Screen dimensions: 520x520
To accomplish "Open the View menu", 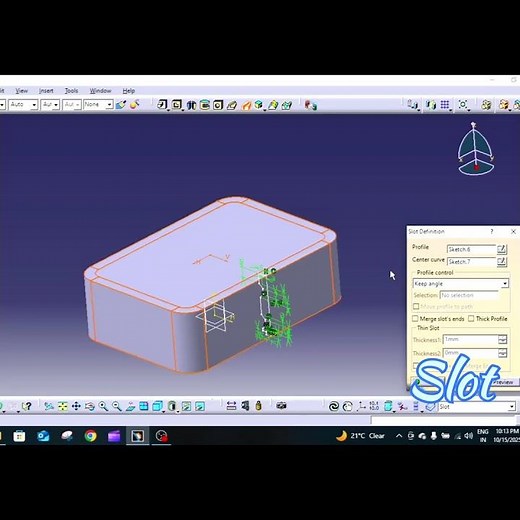I will coord(21,91).
